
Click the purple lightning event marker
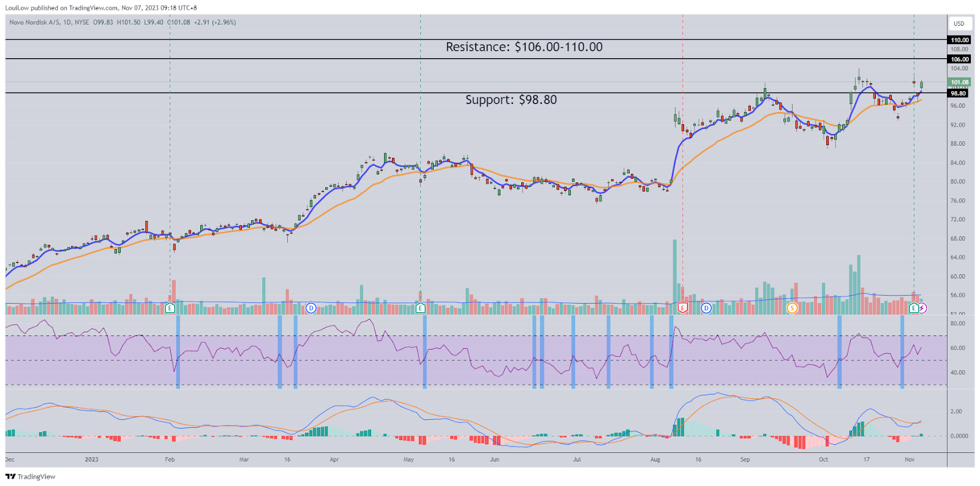point(922,308)
